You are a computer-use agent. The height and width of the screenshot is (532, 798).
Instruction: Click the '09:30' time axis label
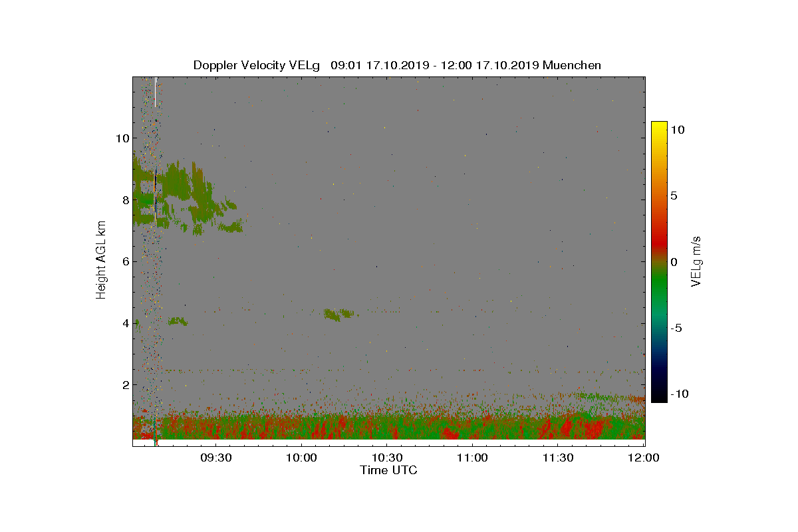pos(216,458)
